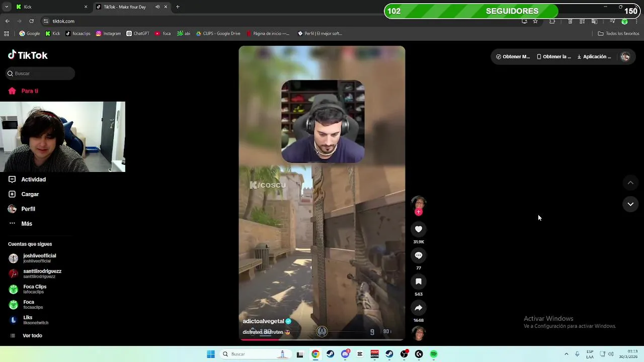Open the comments with 77 replies

pyautogui.click(x=418, y=255)
